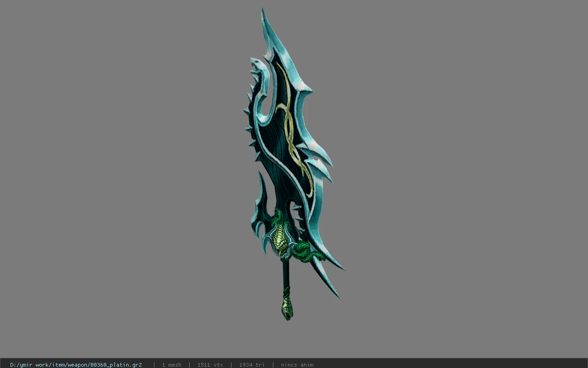
Task: Click the '1511 vtx' vertex count
Action: click(x=210, y=365)
